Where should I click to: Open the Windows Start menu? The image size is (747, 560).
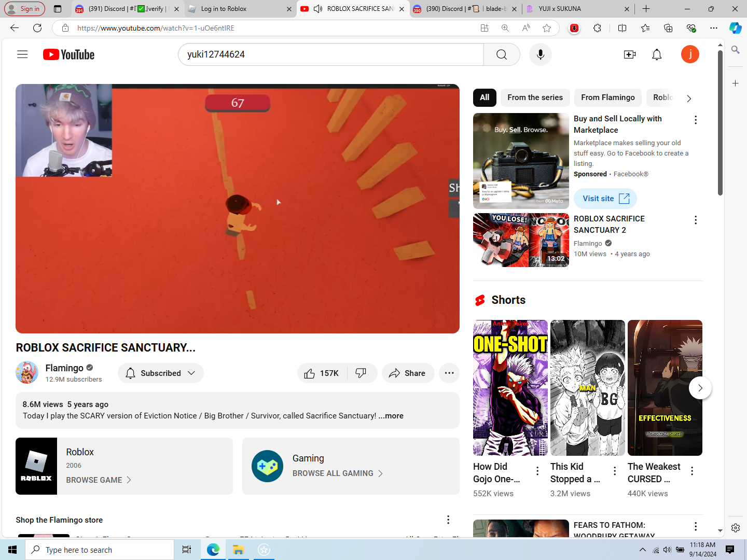[x=12, y=550]
